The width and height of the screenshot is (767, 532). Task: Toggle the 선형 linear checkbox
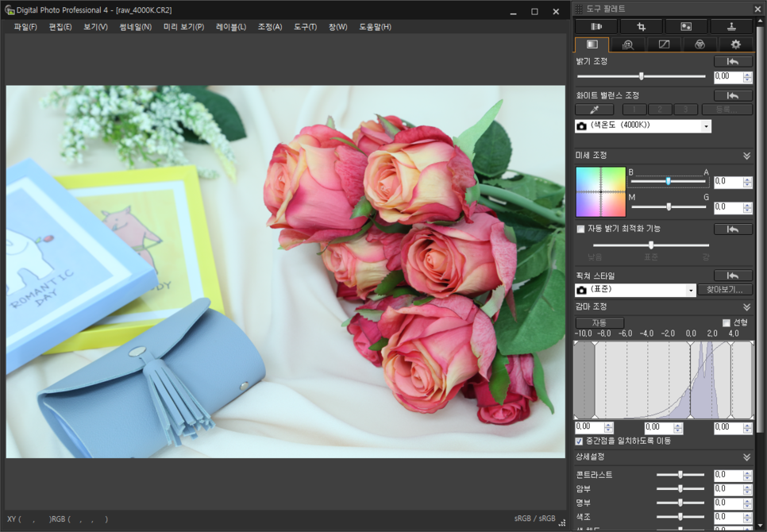(727, 322)
